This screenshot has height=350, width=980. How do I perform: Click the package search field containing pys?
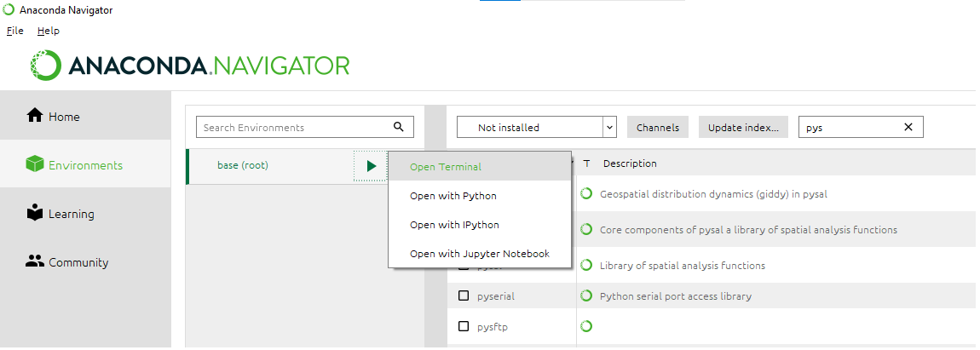pyautogui.click(x=861, y=127)
